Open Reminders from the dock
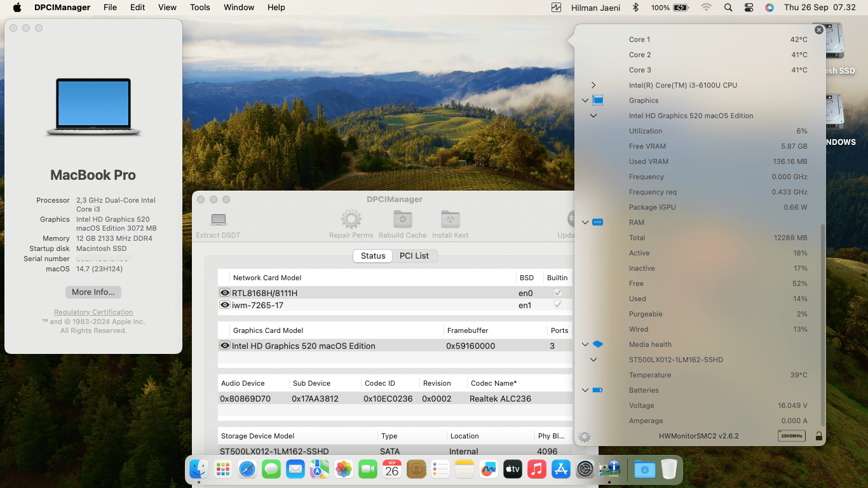Image resolution: width=868 pixels, height=488 pixels. pos(440,470)
